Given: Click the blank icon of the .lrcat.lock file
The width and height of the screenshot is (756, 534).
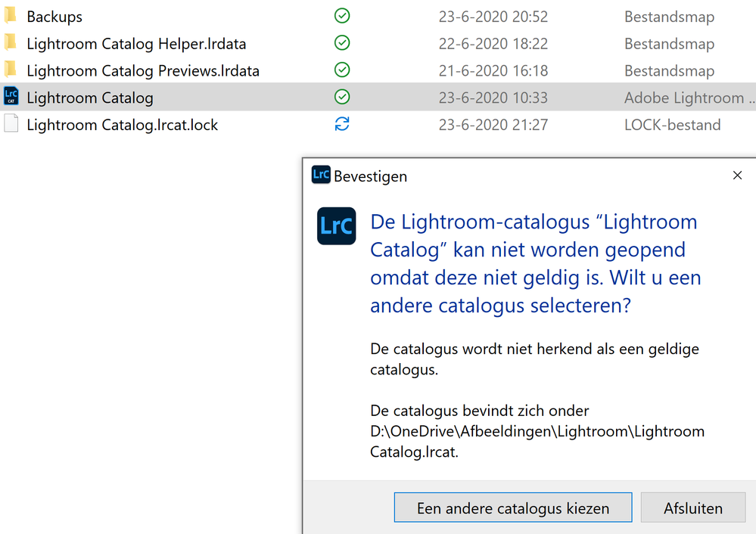Looking at the screenshot, I should 11,123.
